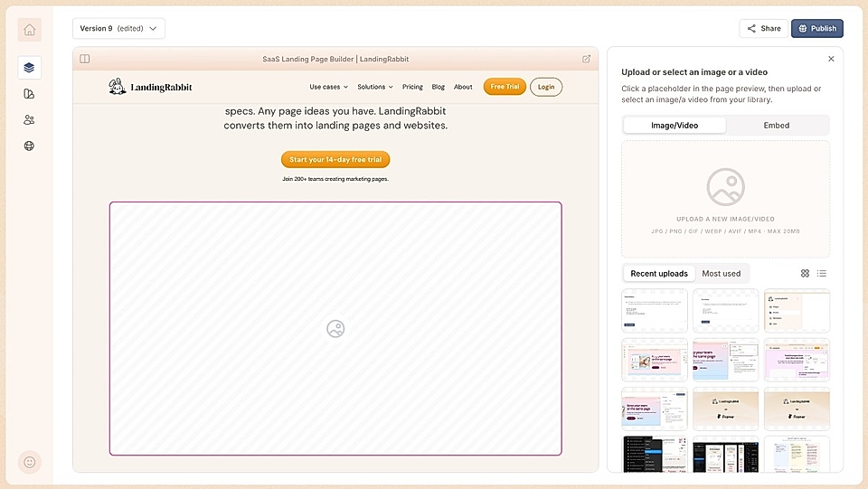Image resolution: width=868 pixels, height=489 pixels.
Task: Expand the Use cases menu
Action: 328,87
